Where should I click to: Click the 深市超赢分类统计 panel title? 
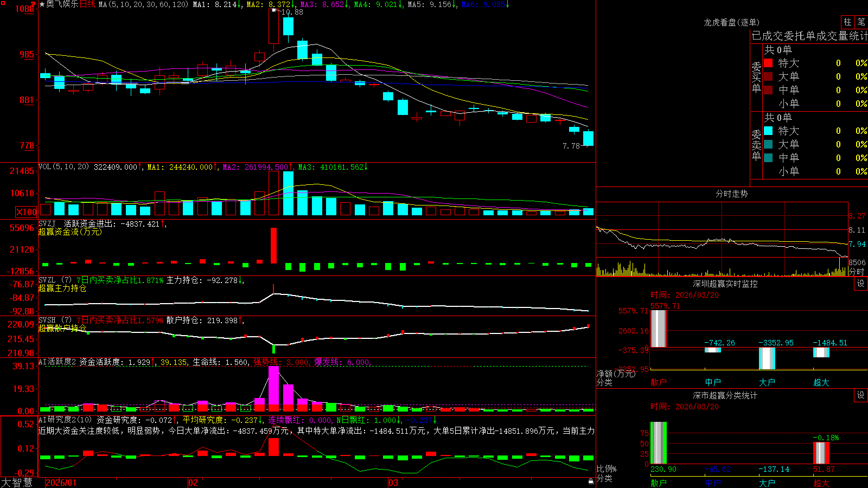725,395
